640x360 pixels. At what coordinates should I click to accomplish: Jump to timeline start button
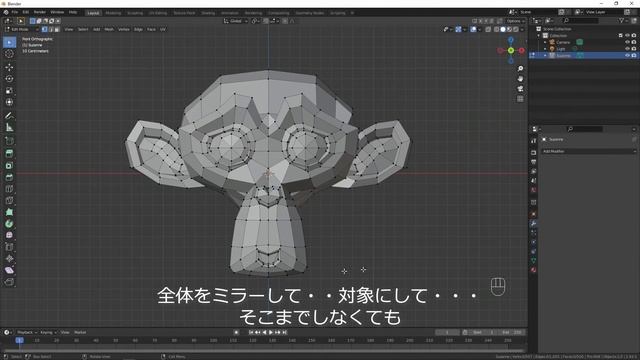click(x=251, y=332)
